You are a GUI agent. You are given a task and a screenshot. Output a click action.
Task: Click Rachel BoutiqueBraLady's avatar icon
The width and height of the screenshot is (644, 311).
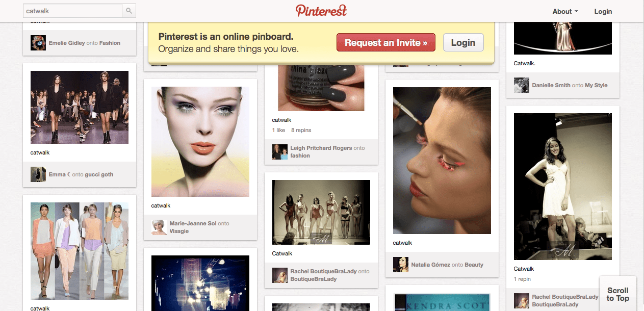(280, 275)
